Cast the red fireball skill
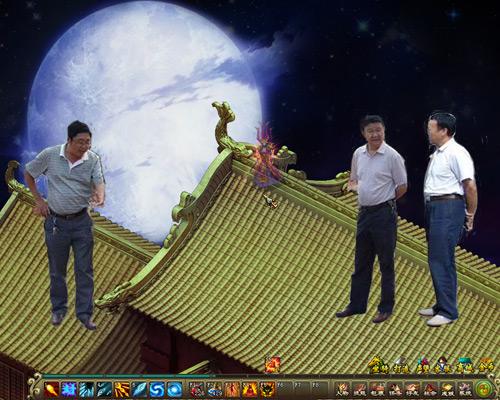Screen dimensions: 500x400 (51, 389)
